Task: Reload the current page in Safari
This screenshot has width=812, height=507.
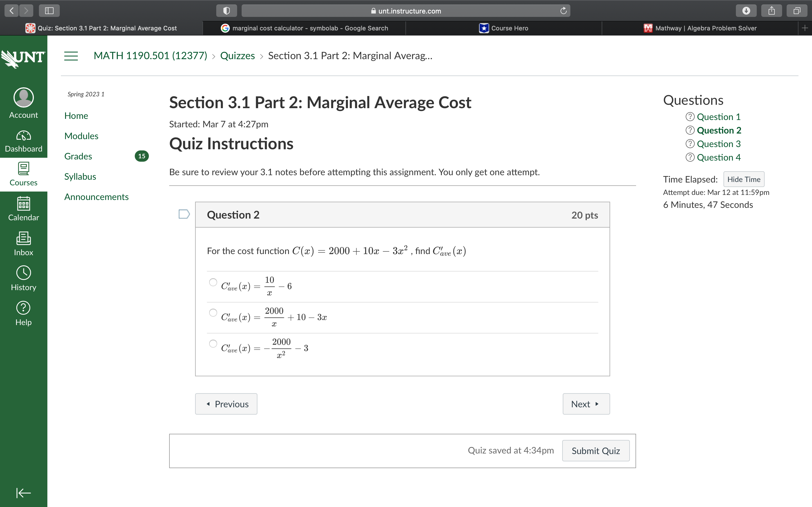Action: [563, 10]
